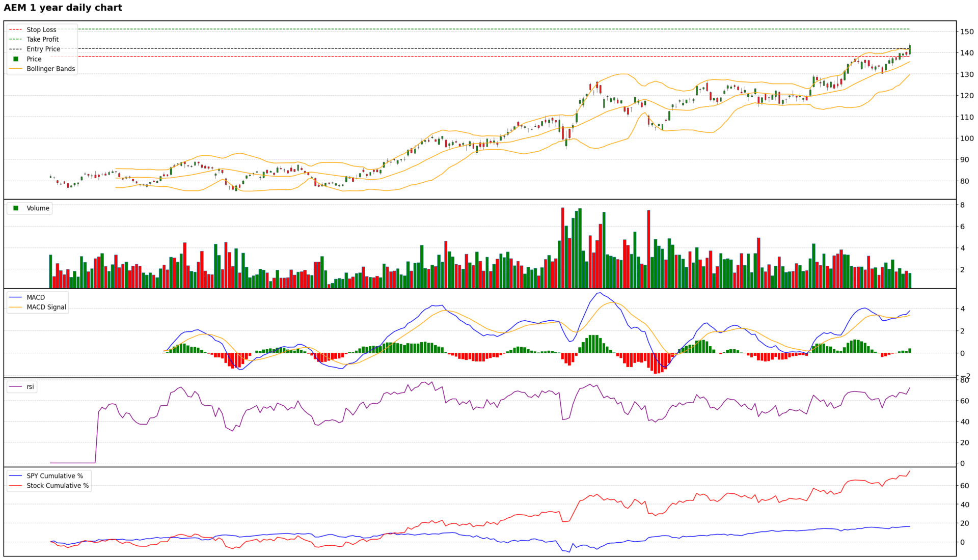Viewport: 978px width, 560px height.
Task: Click the MACD Signal legend text
Action: (46, 307)
